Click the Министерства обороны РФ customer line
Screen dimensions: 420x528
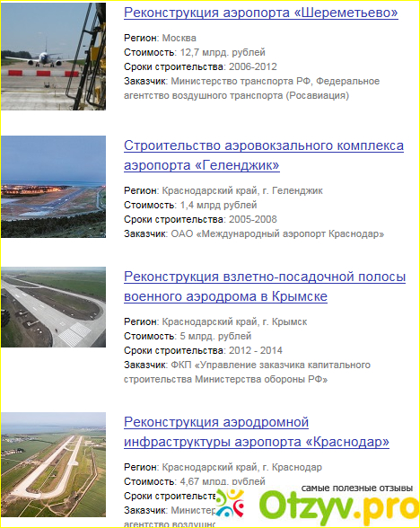225,380
